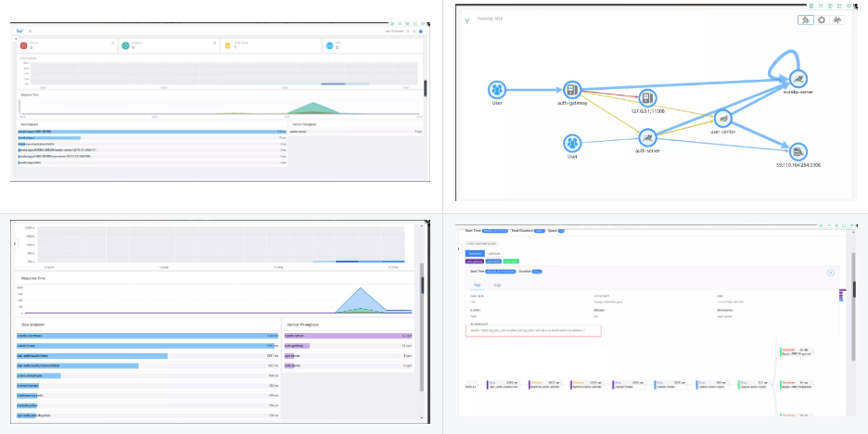
Task: Click the purple auth-gateway service tag
Action: point(475,261)
